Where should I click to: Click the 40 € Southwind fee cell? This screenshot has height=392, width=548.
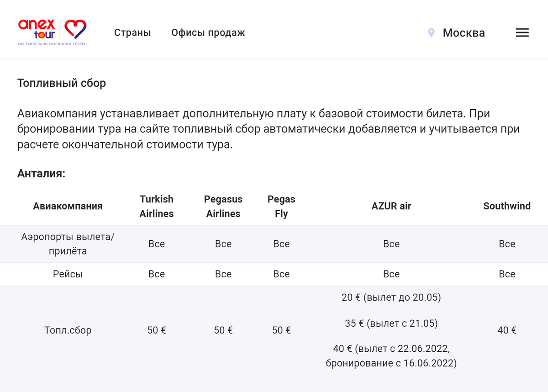pyautogui.click(x=507, y=330)
